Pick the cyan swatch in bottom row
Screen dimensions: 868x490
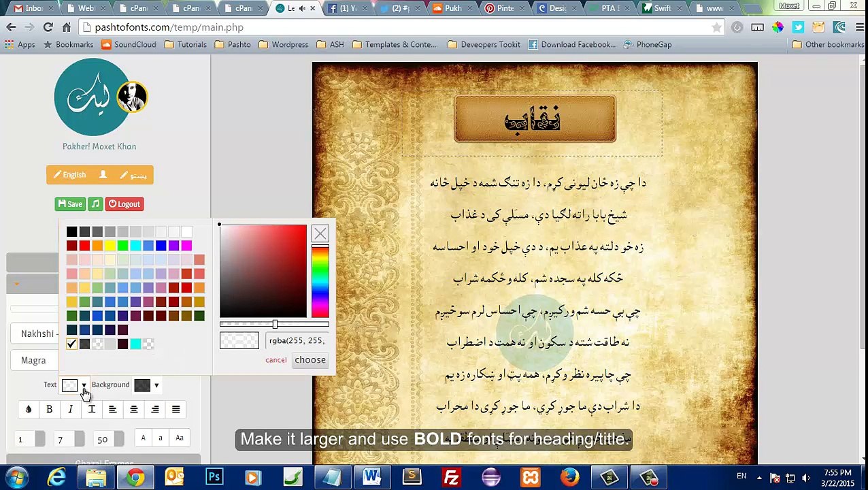click(x=135, y=344)
